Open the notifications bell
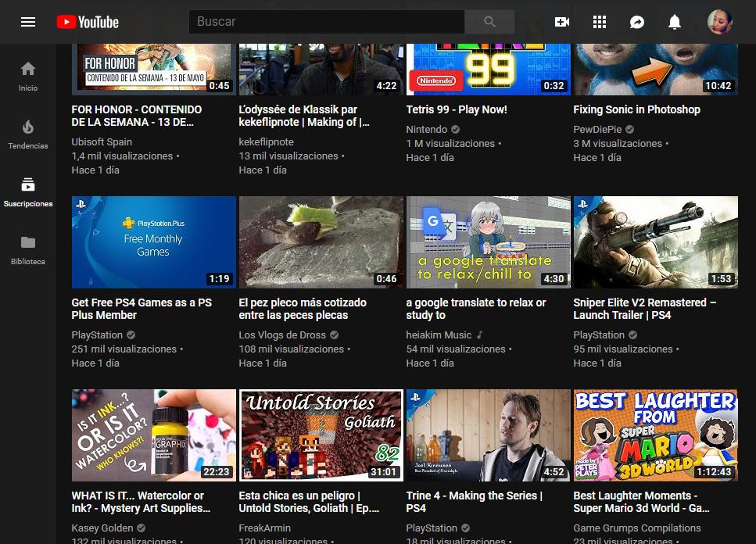 (675, 22)
